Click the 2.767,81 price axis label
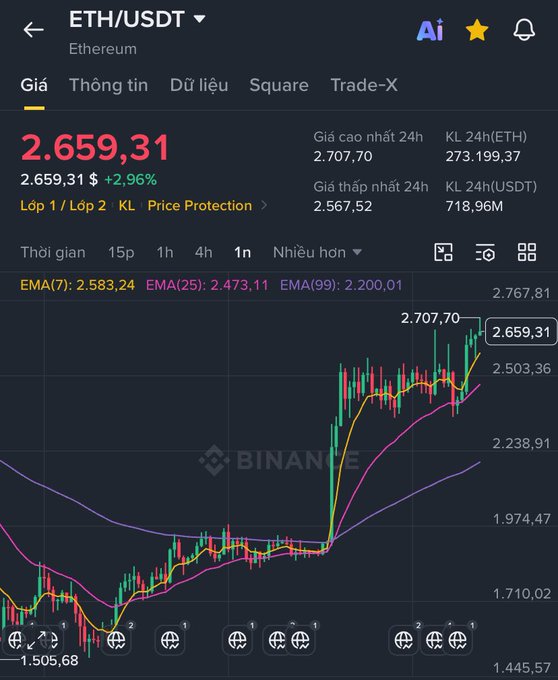 [x=521, y=294]
